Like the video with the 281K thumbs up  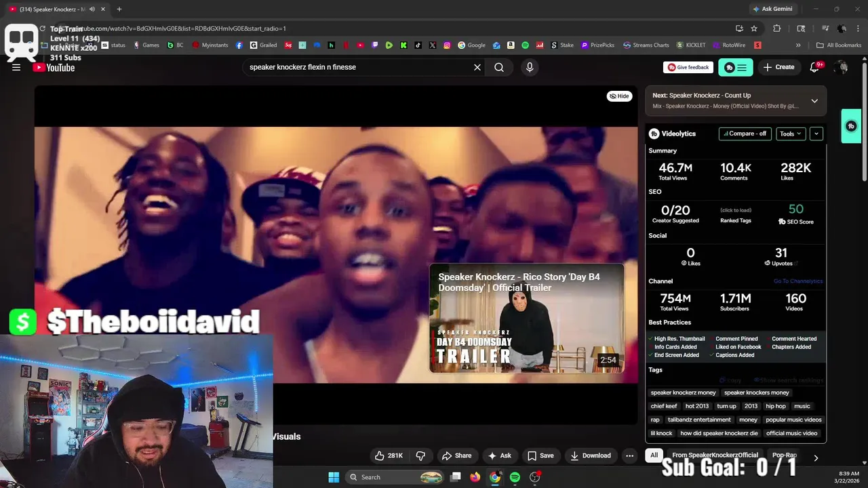pos(389,455)
